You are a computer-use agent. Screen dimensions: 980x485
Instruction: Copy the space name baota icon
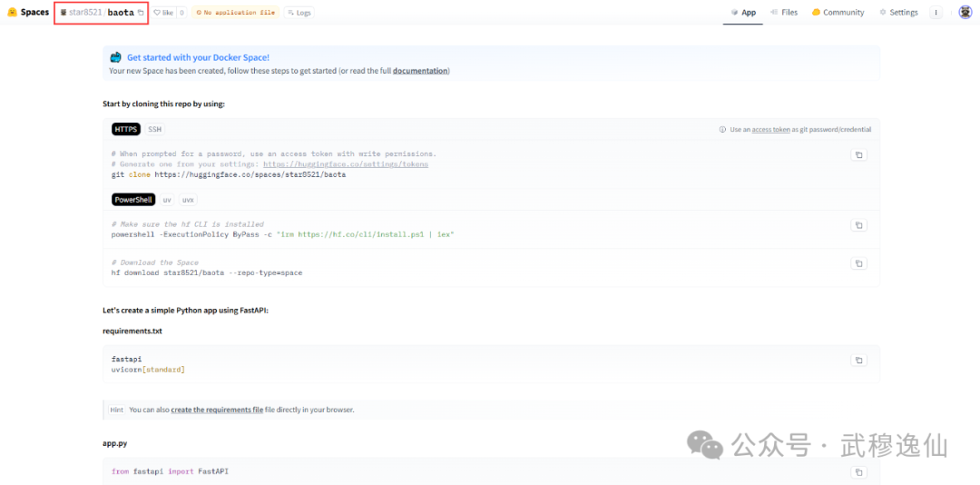pos(141,13)
